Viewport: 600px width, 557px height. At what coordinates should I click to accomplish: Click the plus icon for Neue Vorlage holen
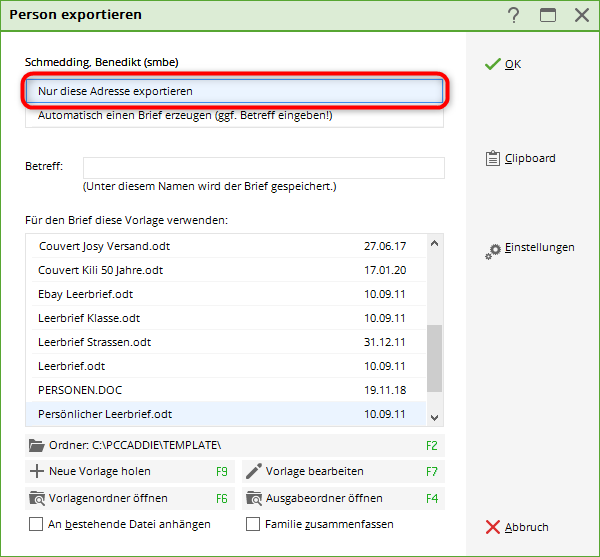tap(37, 471)
